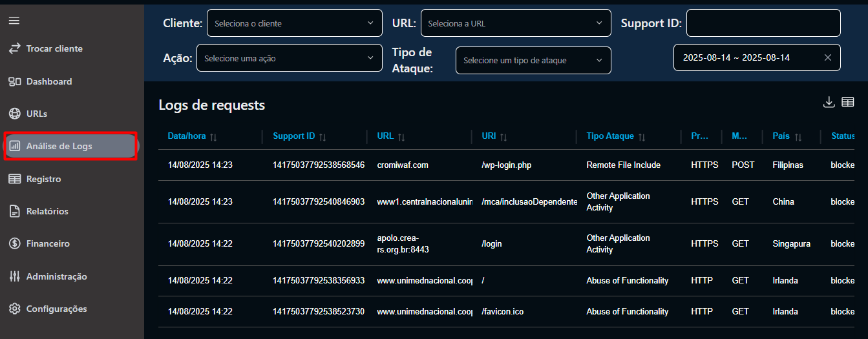Open Financeiro in the sidebar
Screen dimensions: 868x339
48,243
